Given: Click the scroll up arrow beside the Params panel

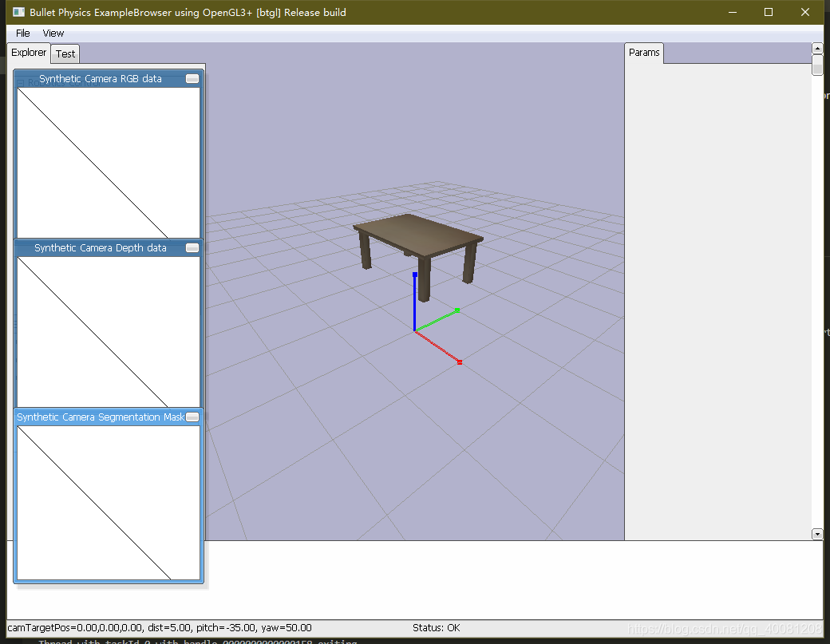Looking at the screenshot, I should click(817, 48).
